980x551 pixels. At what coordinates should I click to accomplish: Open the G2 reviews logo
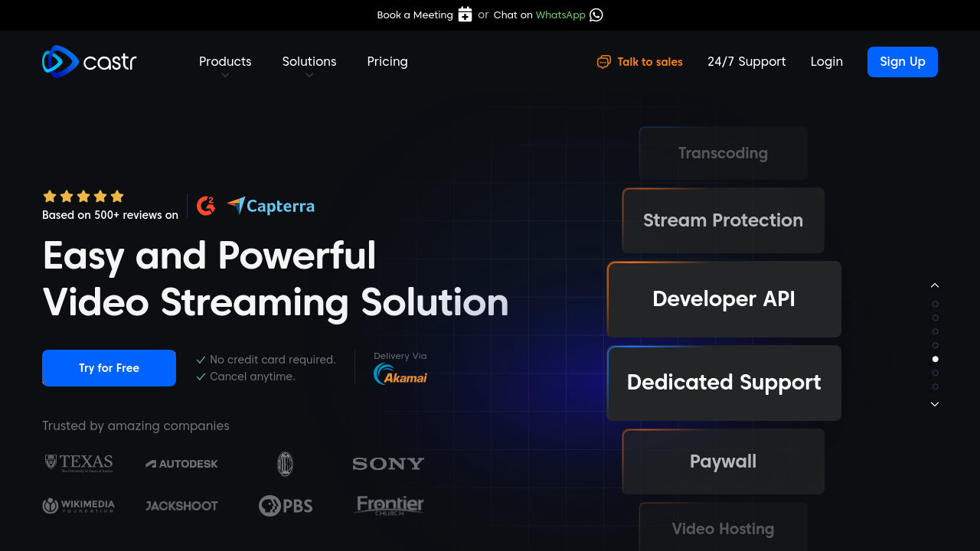pyautogui.click(x=206, y=206)
